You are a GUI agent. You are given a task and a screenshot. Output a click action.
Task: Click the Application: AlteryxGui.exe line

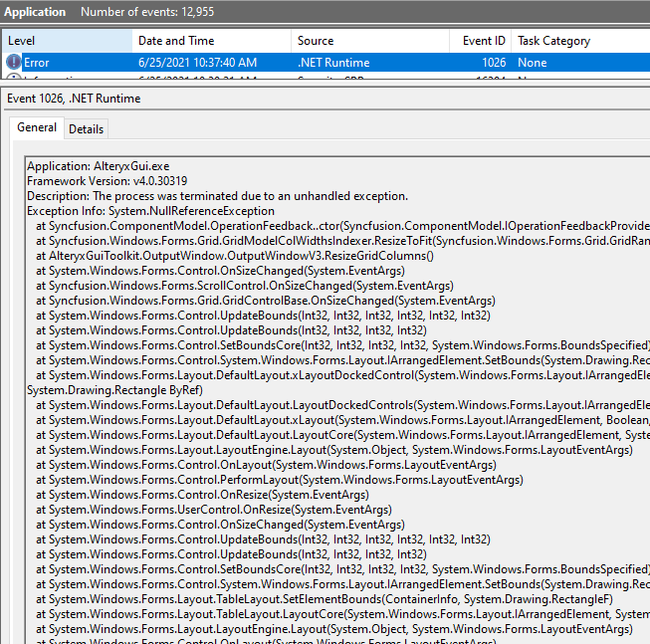(x=99, y=166)
